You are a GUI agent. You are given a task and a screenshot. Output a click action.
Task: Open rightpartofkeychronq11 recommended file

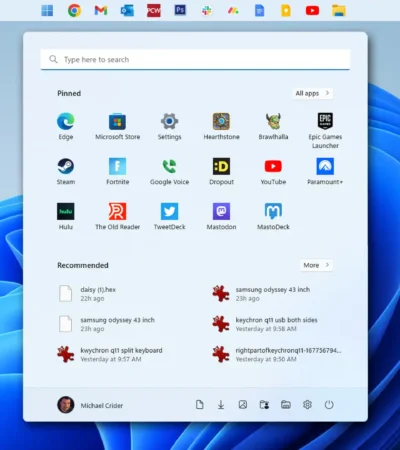coord(277,354)
